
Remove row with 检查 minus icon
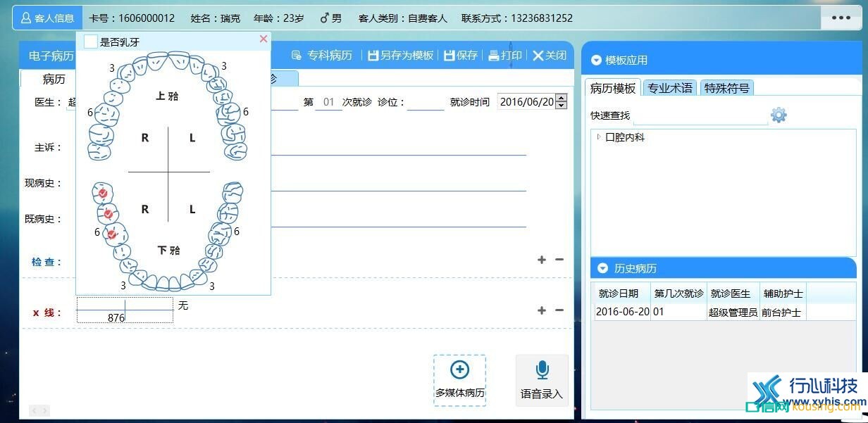pos(559,260)
